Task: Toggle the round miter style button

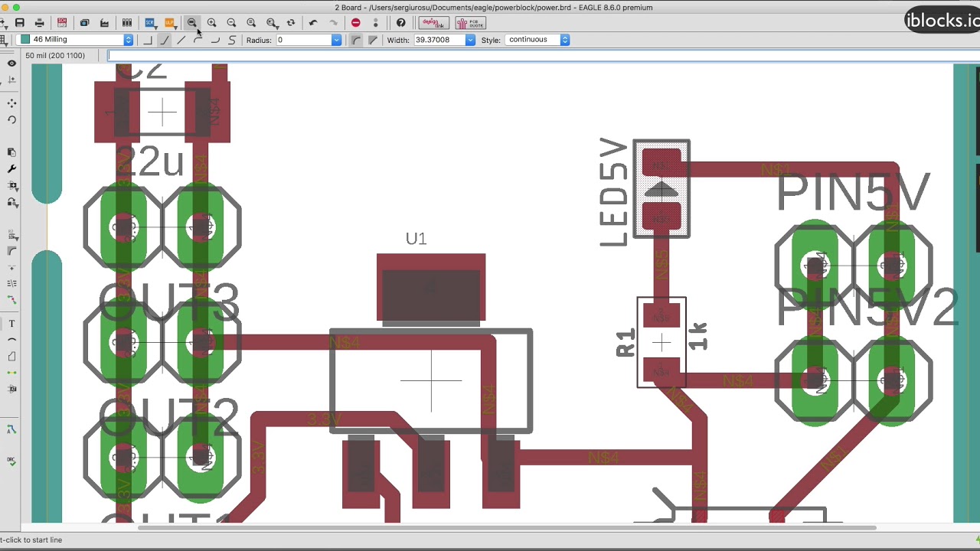Action: click(356, 40)
